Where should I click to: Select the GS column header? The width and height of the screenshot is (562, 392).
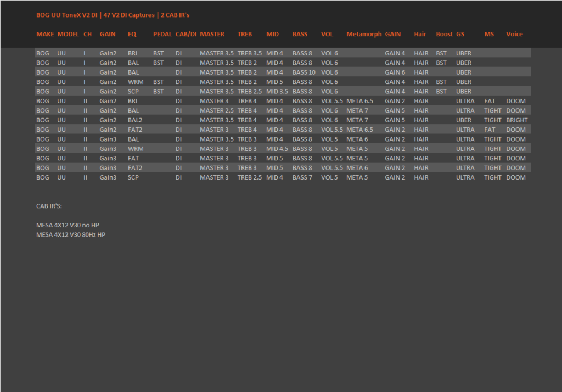click(x=460, y=34)
